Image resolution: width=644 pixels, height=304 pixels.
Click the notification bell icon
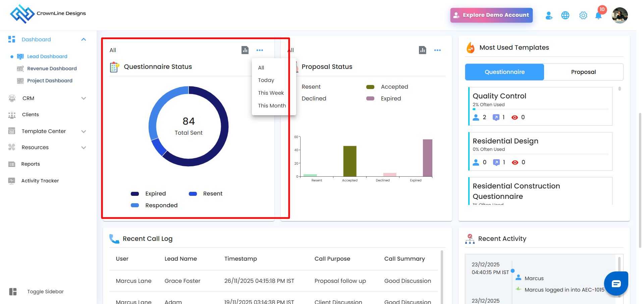pyautogui.click(x=598, y=16)
